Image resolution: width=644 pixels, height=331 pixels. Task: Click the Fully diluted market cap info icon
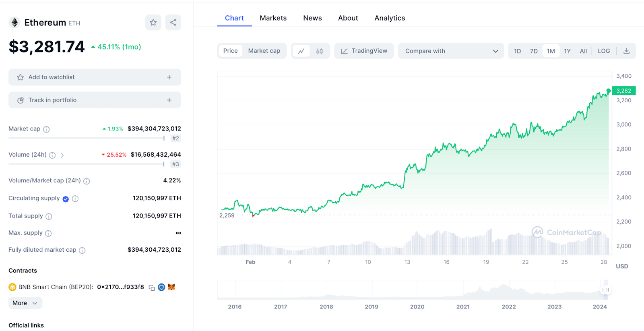(82, 250)
